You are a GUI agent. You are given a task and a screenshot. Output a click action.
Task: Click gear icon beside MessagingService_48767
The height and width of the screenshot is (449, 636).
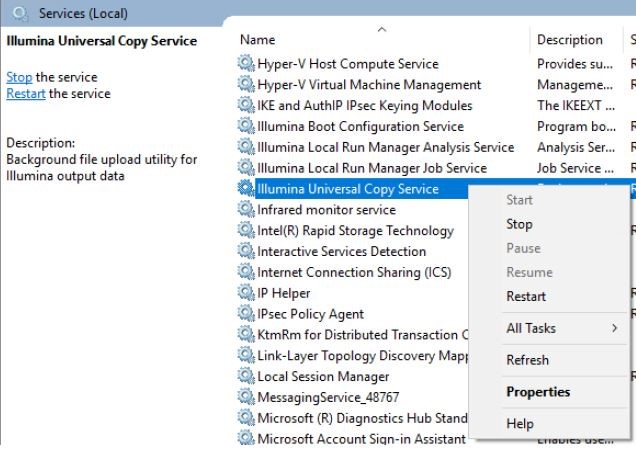246,397
